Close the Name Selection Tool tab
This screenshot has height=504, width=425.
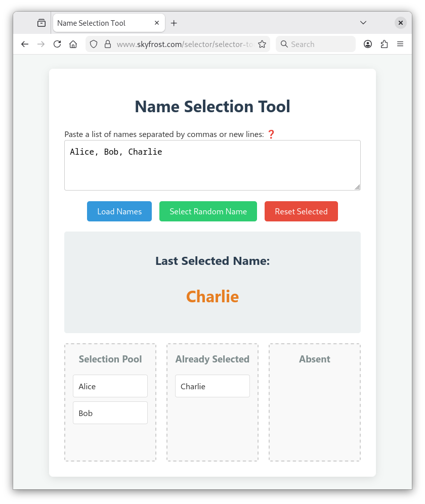coord(157,23)
